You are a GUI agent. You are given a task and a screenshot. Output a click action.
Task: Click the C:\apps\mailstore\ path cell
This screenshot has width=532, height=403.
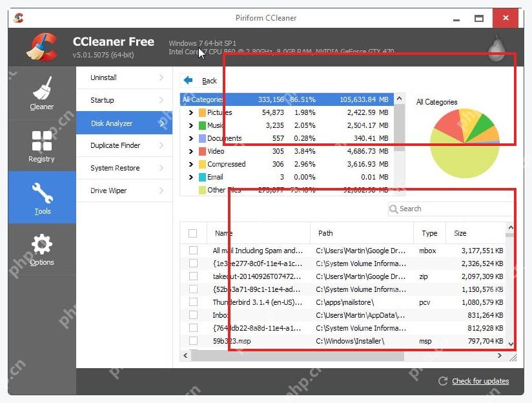(345, 302)
